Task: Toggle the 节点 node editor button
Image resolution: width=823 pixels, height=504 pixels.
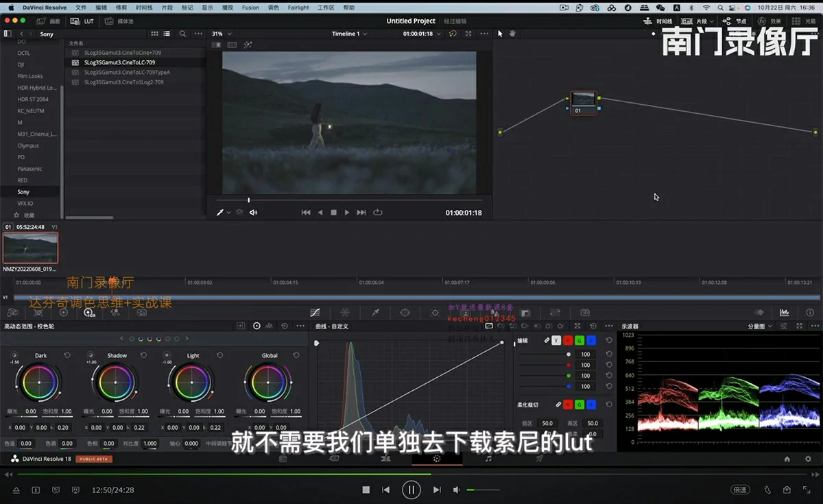Action: [x=735, y=21]
